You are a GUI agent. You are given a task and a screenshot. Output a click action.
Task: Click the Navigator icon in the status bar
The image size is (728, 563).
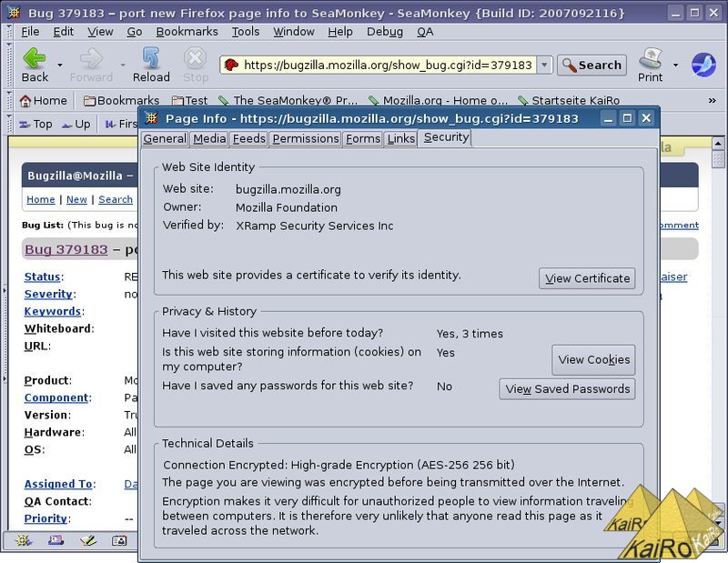[23, 540]
